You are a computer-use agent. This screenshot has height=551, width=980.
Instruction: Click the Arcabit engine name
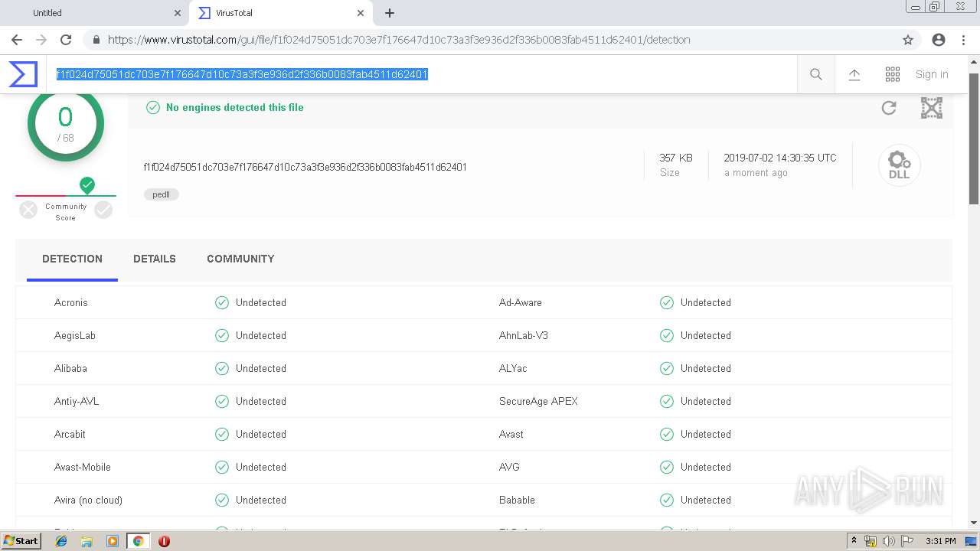pyautogui.click(x=70, y=434)
